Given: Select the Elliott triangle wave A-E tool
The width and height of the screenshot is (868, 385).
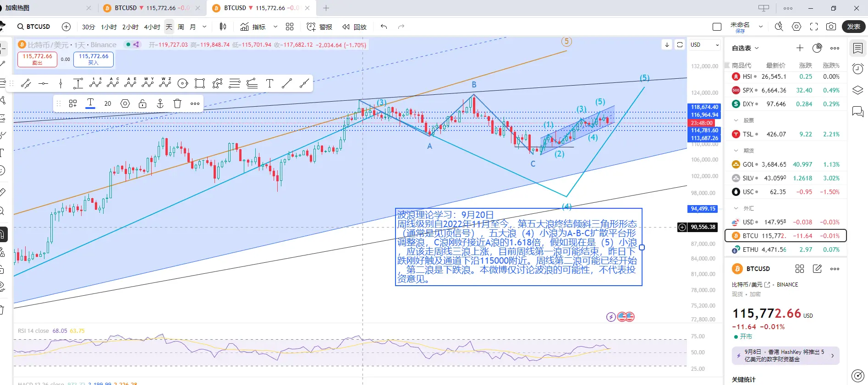Looking at the screenshot, I should pos(130,83).
